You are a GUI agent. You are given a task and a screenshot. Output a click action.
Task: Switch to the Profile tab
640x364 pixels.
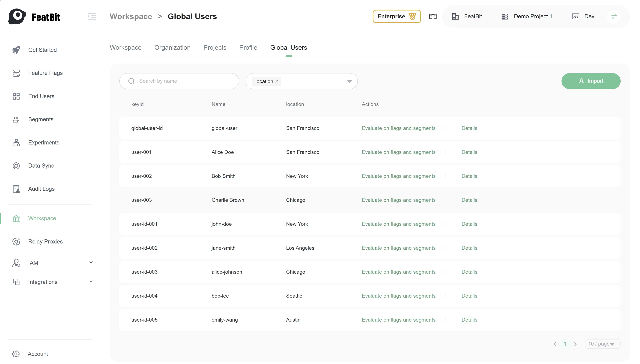click(248, 48)
